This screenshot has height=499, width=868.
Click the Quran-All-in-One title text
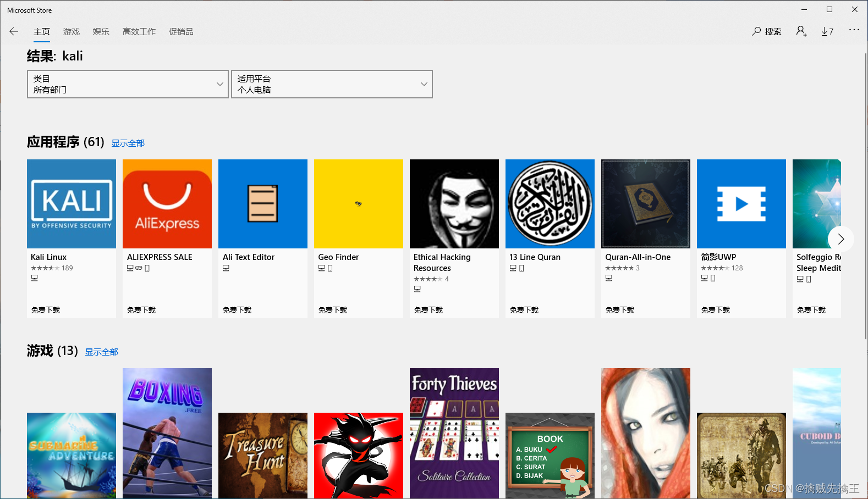point(638,257)
